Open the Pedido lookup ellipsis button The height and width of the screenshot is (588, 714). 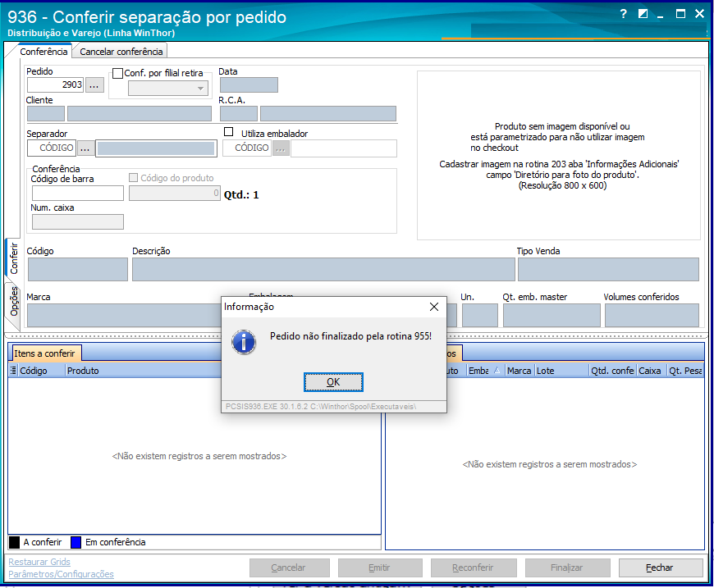(x=94, y=84)
